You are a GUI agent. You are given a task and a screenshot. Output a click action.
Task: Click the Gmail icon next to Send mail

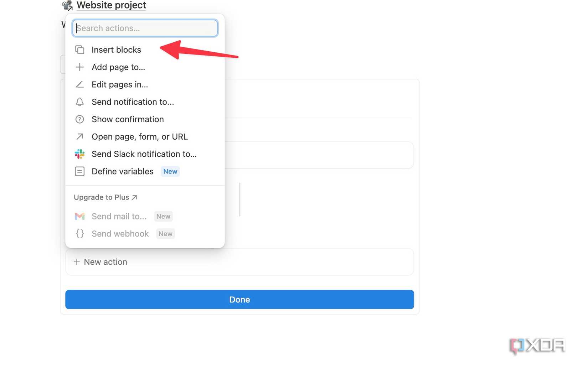pyautogui.click(x=79, y=216)
